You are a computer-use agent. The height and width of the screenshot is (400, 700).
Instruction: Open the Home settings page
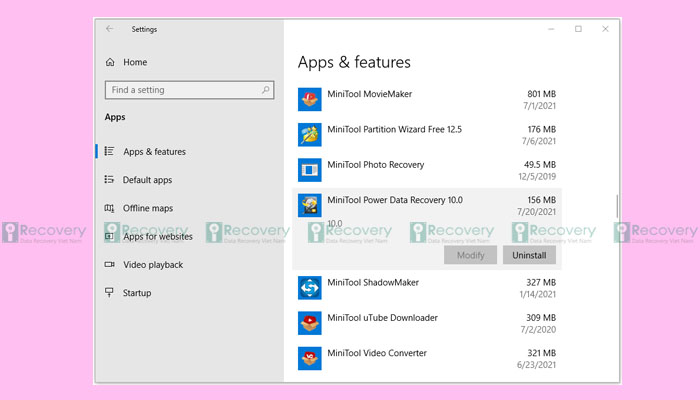[135, 62]
